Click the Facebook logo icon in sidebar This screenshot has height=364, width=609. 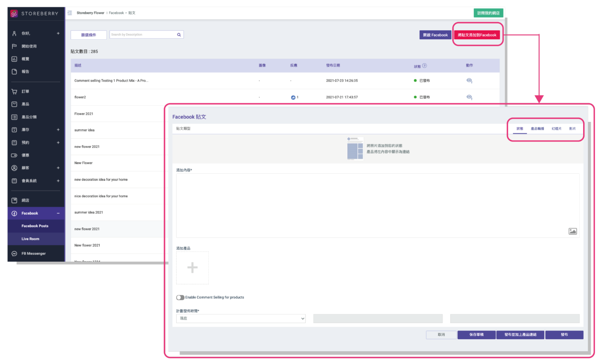click(14, 214)
